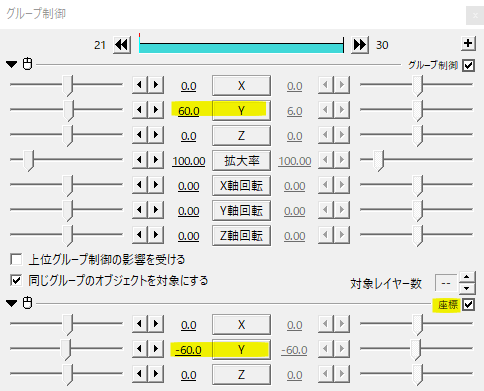
Task: Open movement options via 拡大率 button
Action: pyautogui.click(x=241, y=161)
